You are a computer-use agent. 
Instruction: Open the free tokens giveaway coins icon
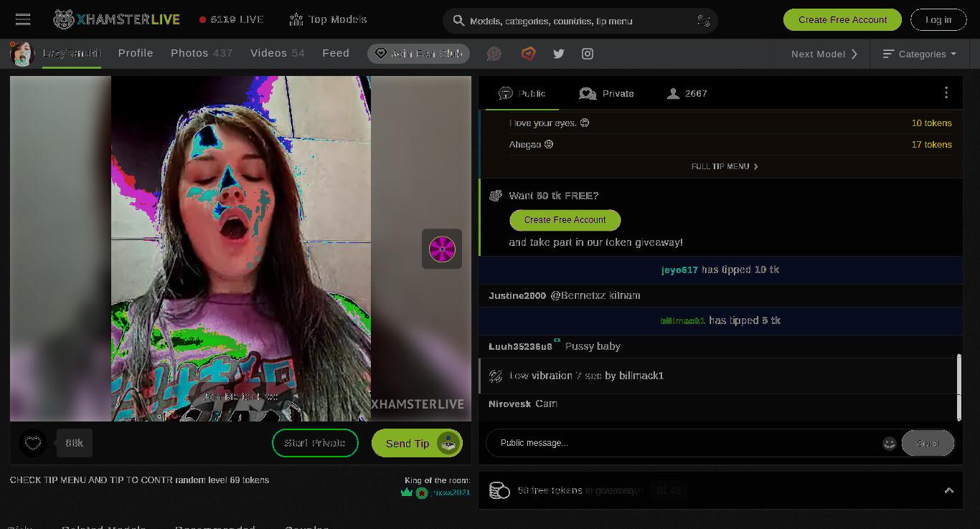click(x=499, y=490)
